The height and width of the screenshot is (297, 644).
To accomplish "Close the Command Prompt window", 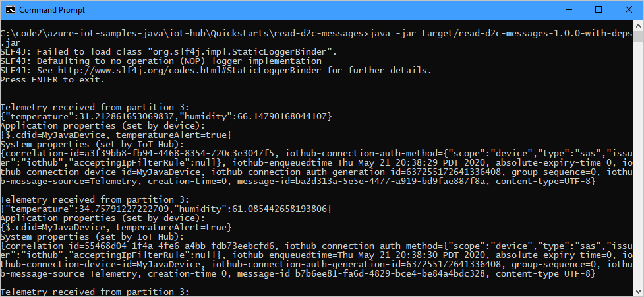I will point(628,10).
